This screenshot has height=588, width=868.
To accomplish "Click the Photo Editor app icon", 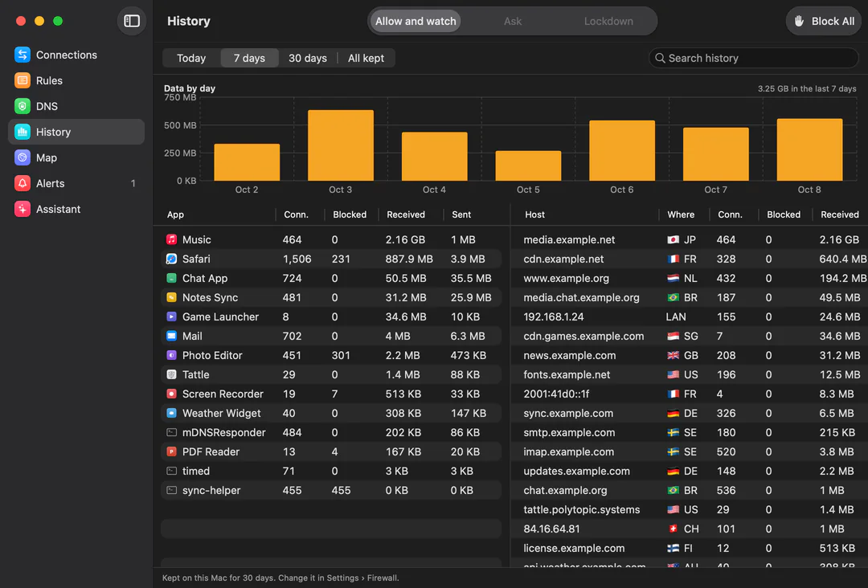I will tap(172, 355).
